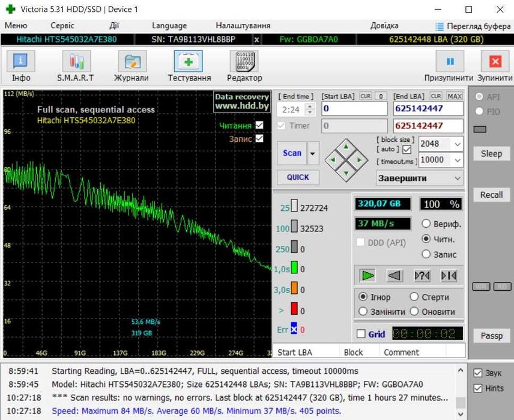Open the Налаштування menu
This screenshot has height=420, width=514.
pyautogui.click(x=243, y=26)
